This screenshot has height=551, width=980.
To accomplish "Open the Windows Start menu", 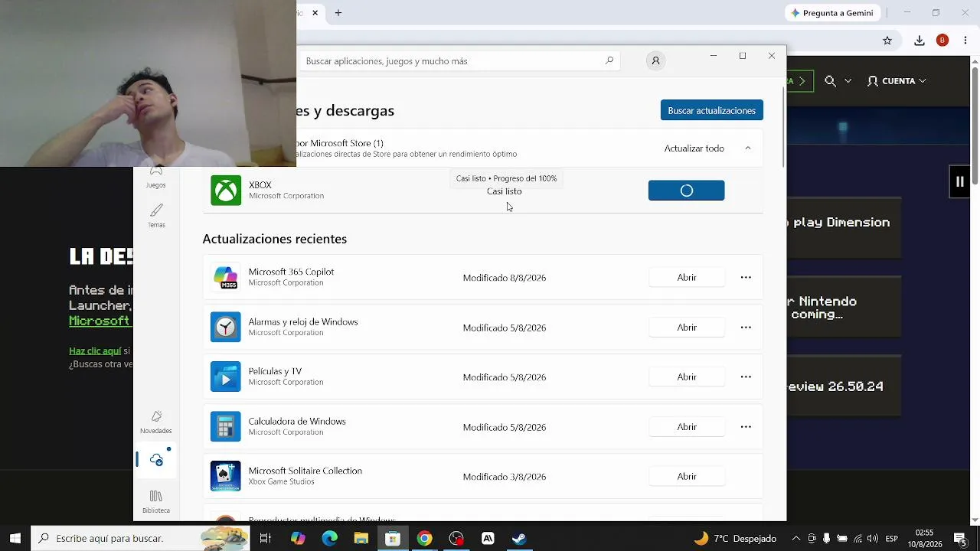I will [x=15, y=539].
